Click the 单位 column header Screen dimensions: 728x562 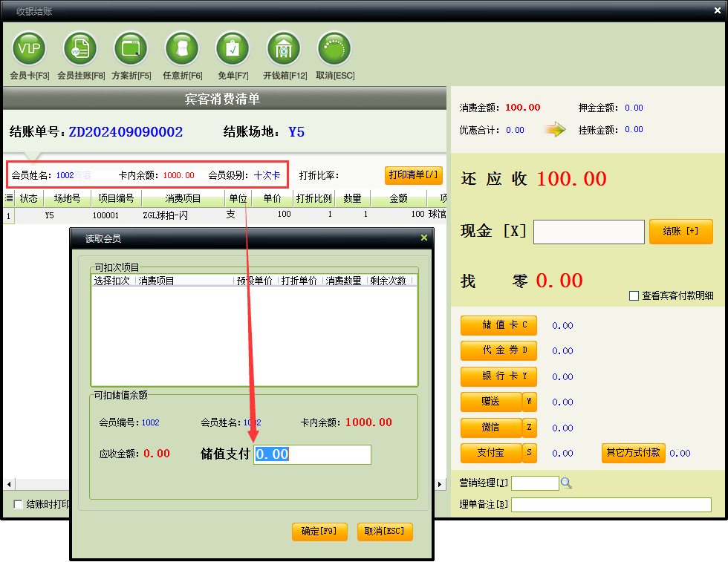coord(238,199)
